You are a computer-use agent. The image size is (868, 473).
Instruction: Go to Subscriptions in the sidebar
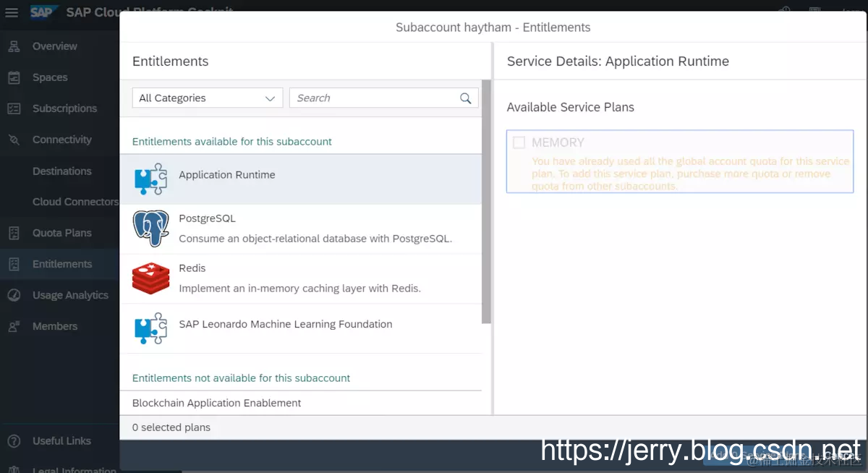coord(64,108)
